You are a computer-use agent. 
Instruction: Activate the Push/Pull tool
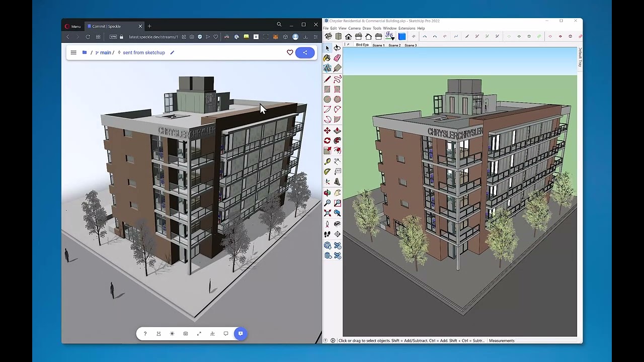click(337, 131)
